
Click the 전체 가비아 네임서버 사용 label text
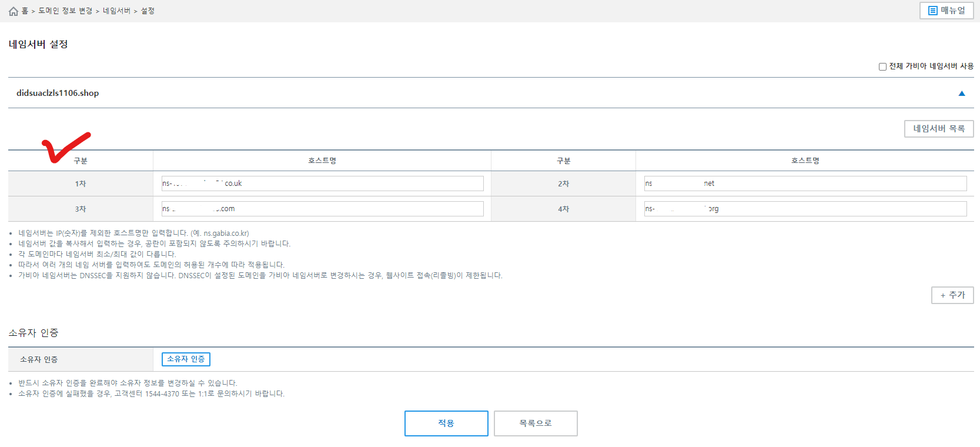tap(931, 66)
